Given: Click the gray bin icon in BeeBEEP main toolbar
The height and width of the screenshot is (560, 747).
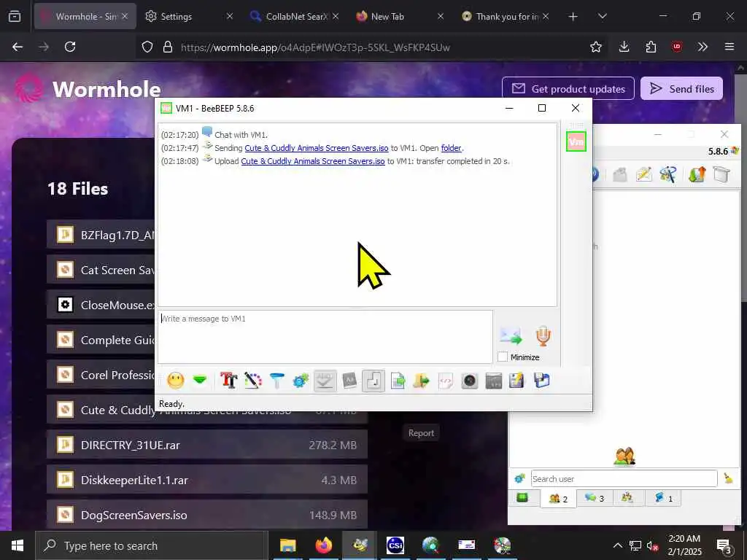Looking at the screenshot, I should (x=721, y=175).
